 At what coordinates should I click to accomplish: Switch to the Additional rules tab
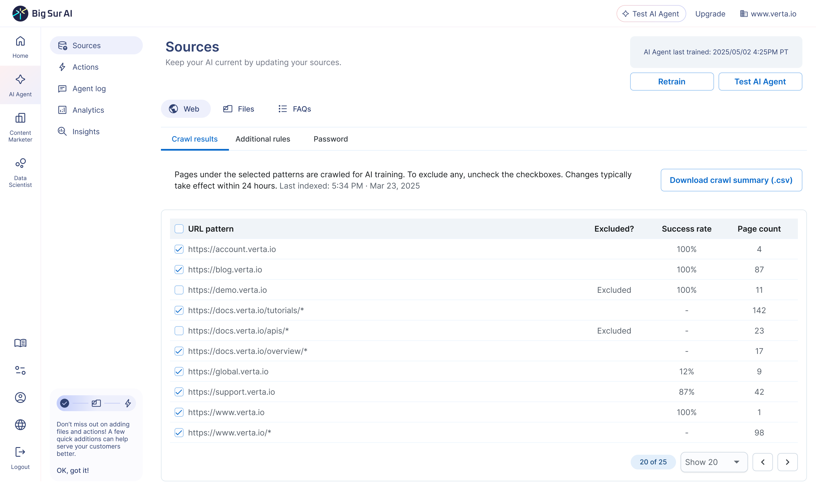263,139
